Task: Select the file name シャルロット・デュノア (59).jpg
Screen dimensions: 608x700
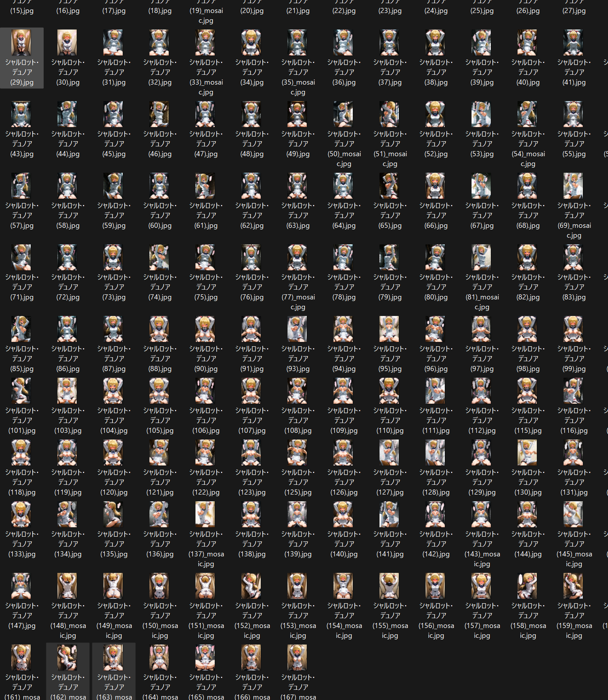Action: pyautogui.click(x=114, y=216)
